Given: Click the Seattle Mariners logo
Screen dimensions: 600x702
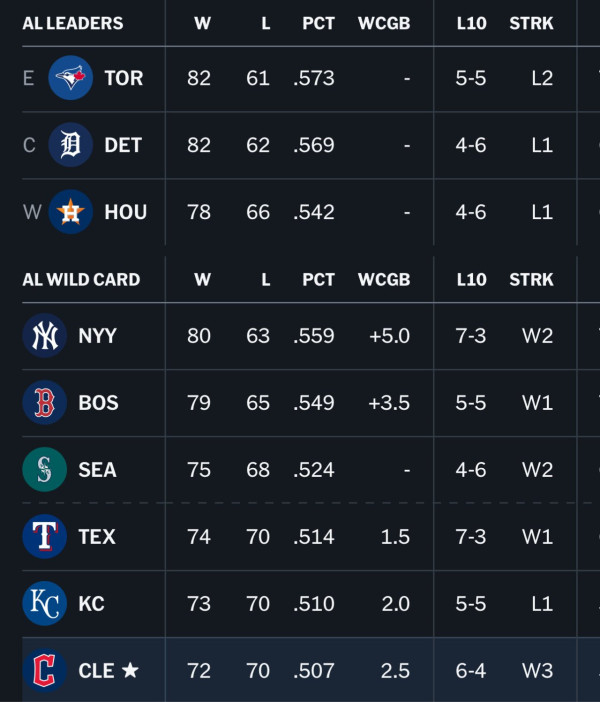Looking at the screenshot, I should point(45,470).
